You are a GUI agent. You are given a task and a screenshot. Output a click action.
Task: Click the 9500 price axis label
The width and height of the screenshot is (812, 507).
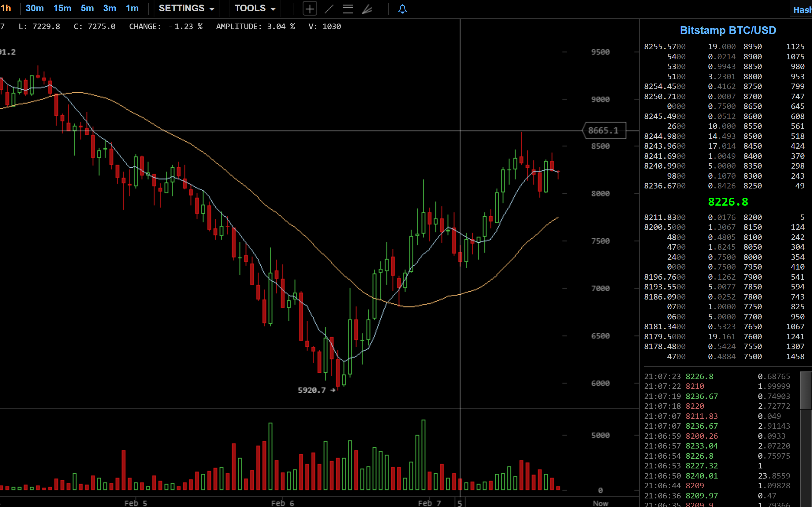(601, 52)
